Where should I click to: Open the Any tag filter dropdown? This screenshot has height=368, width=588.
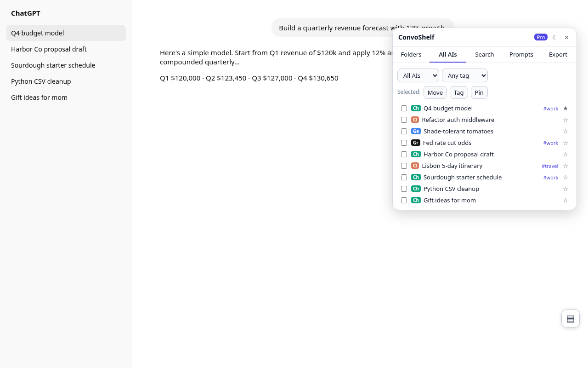click(465, 75)
